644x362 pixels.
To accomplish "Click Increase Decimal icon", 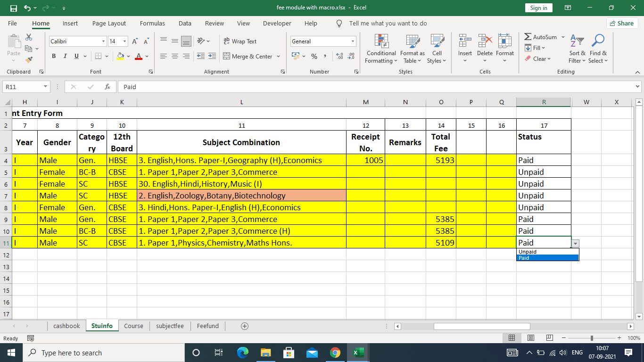I will coord(339,56).
